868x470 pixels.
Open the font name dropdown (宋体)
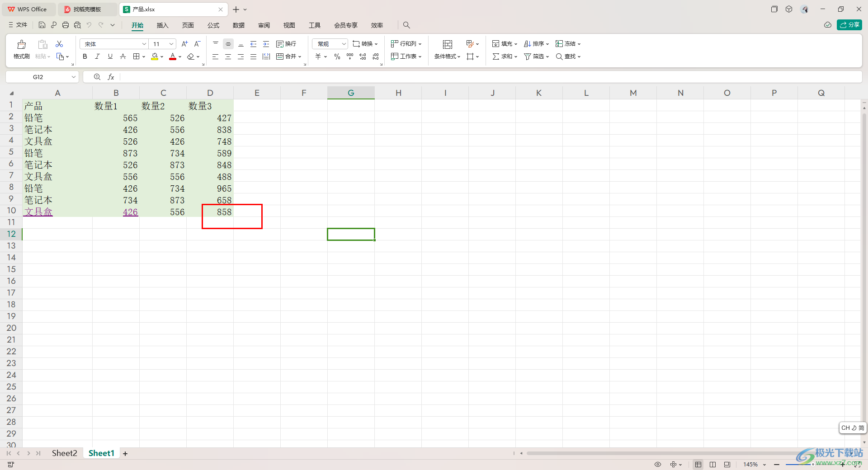click(x=144, y=44)
